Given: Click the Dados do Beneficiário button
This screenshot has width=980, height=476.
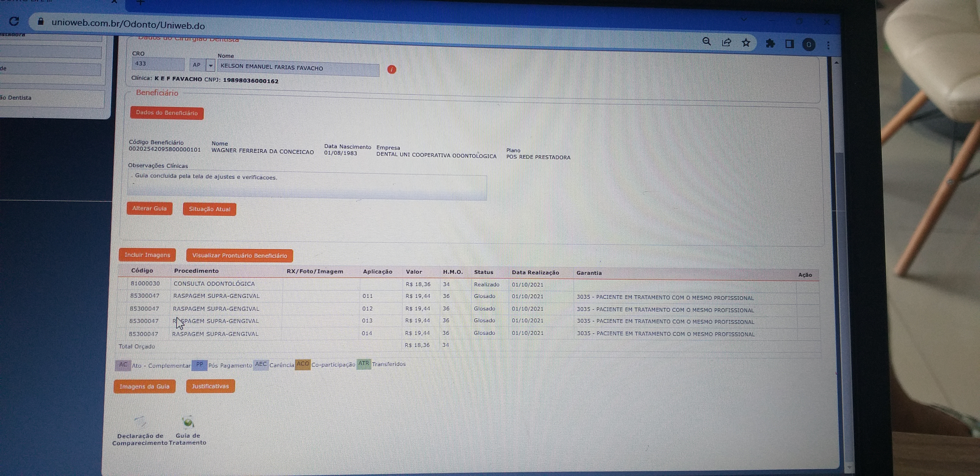Looking at the screenshot, I should coord(167,113).
